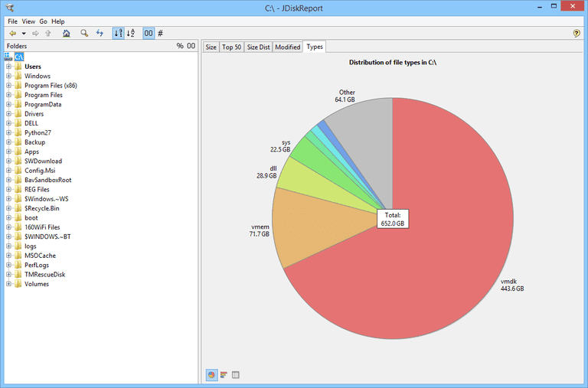Click the % column header in Folders panel
588x388 pixels.
pyautogui.click(x=180, y=46)
